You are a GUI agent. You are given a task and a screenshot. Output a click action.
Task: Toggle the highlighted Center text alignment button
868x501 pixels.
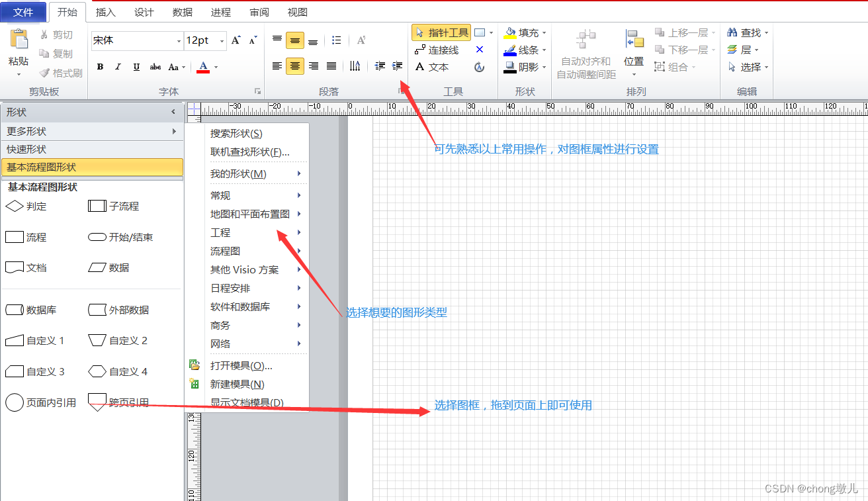pyautogui.click(x=295, y=66)
